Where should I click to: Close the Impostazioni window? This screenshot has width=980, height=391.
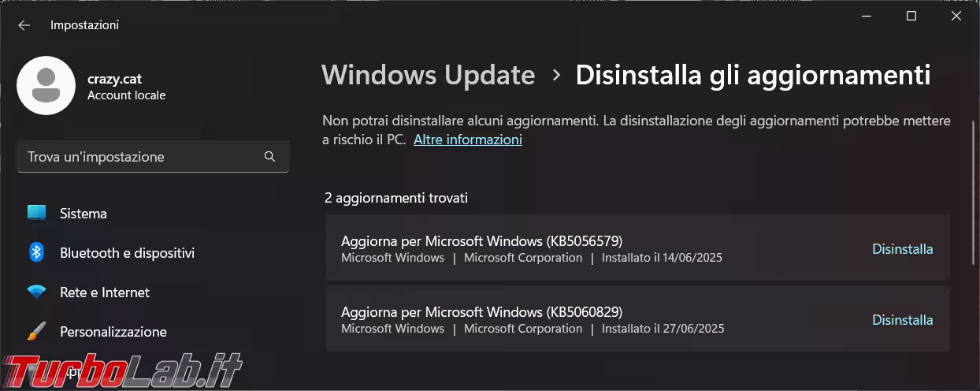click(x=956, y=17)
